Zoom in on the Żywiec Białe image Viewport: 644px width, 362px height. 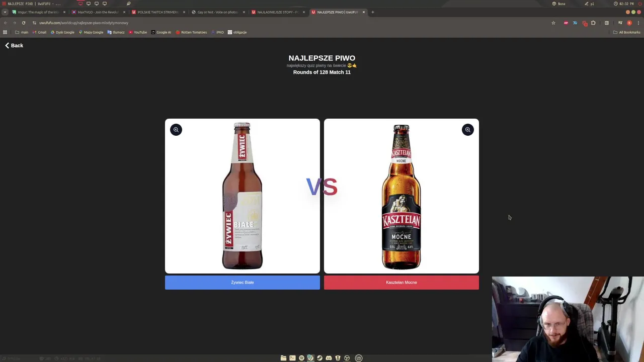point(176,130)
